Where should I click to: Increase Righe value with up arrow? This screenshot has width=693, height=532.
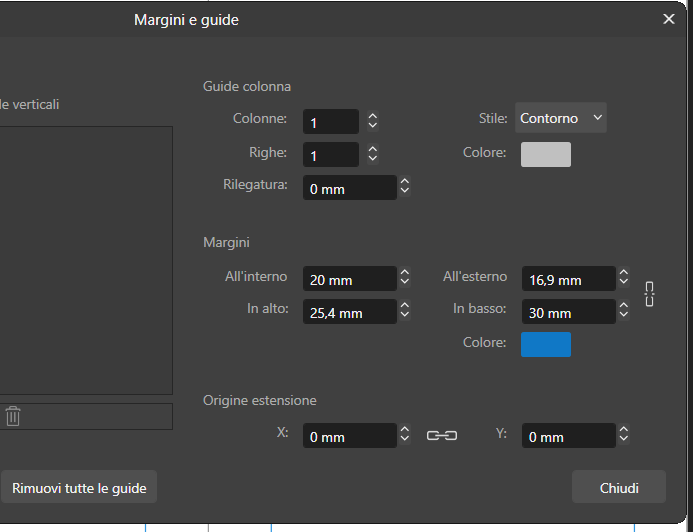pyautogui.click(x=373, y=149)
